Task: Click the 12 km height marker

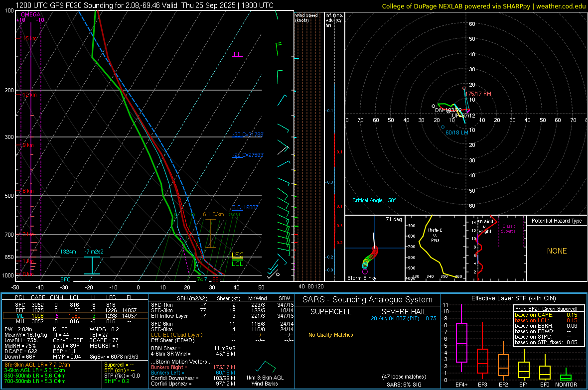Action: click(x=29, y=95)
